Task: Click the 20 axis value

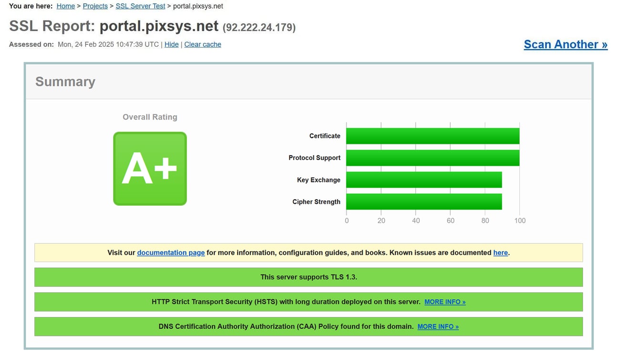Action: [381, 221]
